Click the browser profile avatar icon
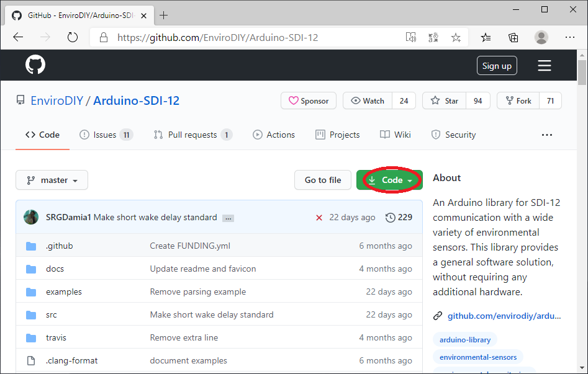588x374 pixels. (x=541, y=37)
